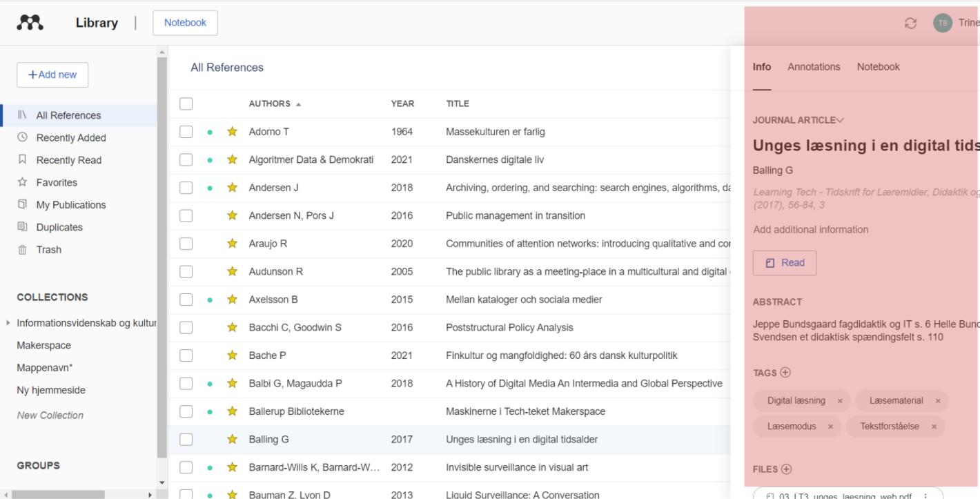Tick the checkbox for Andersen J

click(x=186, y=188)
